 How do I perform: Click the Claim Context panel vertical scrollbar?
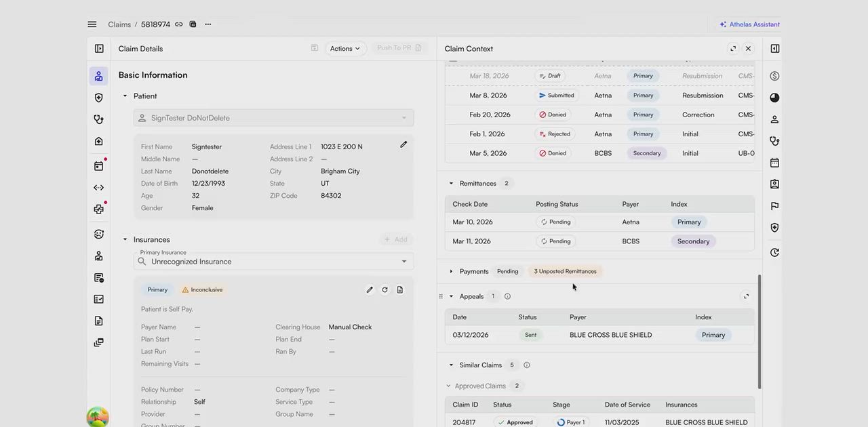tap(759, 332)
